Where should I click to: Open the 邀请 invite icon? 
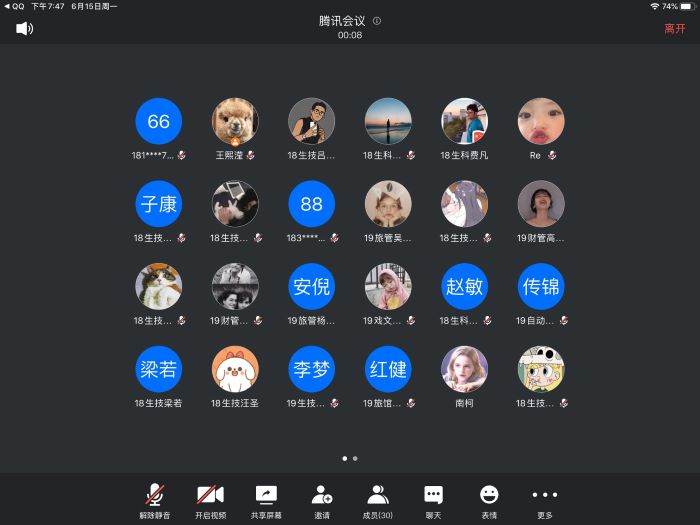pyautogui.click(x=322, y=499)
